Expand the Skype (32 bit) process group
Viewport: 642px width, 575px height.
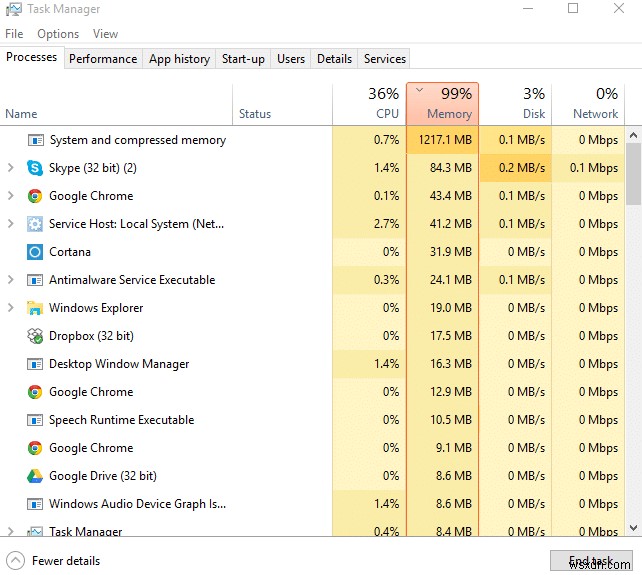(x=11, y=168)
